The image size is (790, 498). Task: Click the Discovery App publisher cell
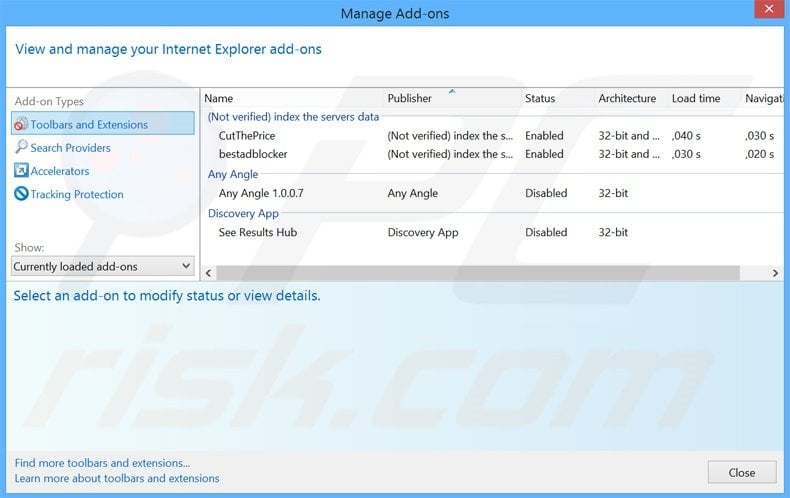pyautogui.click(x=423, y=232)
